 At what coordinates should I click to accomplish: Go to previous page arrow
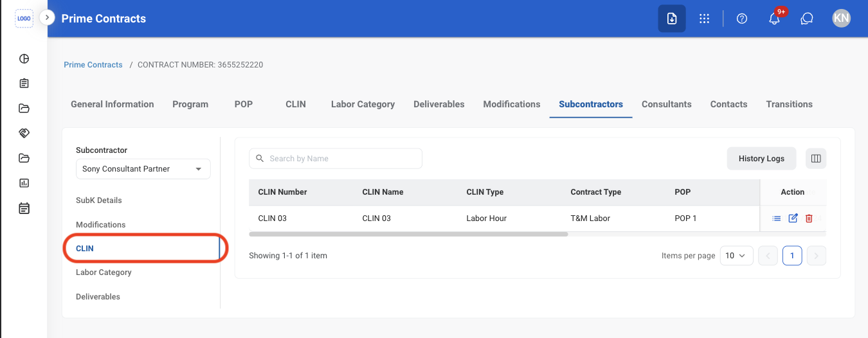768,256
